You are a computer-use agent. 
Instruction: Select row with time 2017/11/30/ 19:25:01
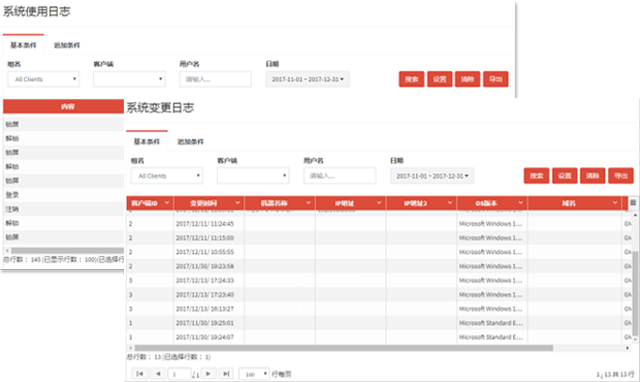click(x=380, y=323)
